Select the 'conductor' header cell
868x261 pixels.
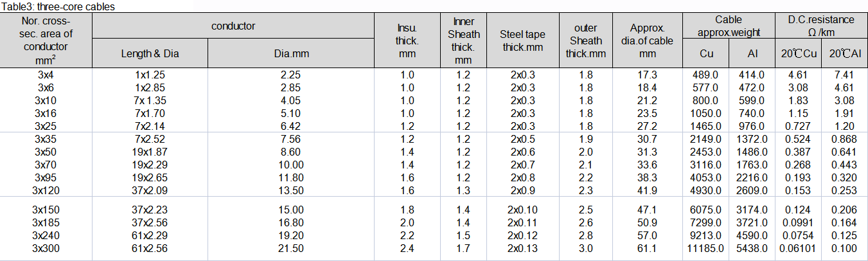[x=233, y=26]
